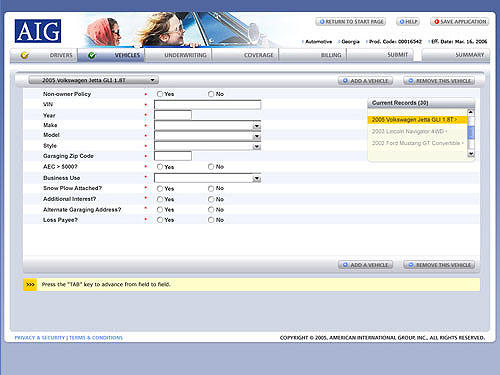This screenshot has width=500, height=375.
Task: Select Yes for AEC > 5000
Action: point(160,167)
